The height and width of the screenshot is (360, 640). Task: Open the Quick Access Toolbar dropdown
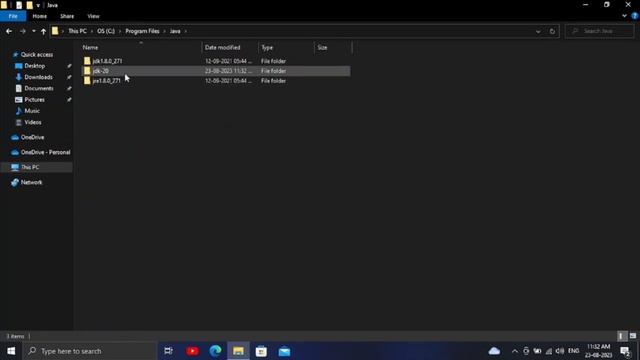coord(38,5)
